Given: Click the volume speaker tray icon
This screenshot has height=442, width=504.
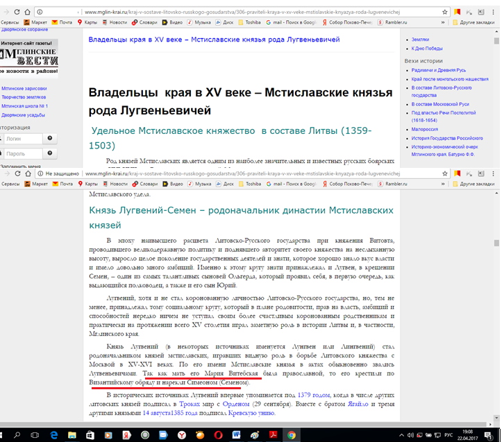Looking at the screenshot, I should click(410, 435).
